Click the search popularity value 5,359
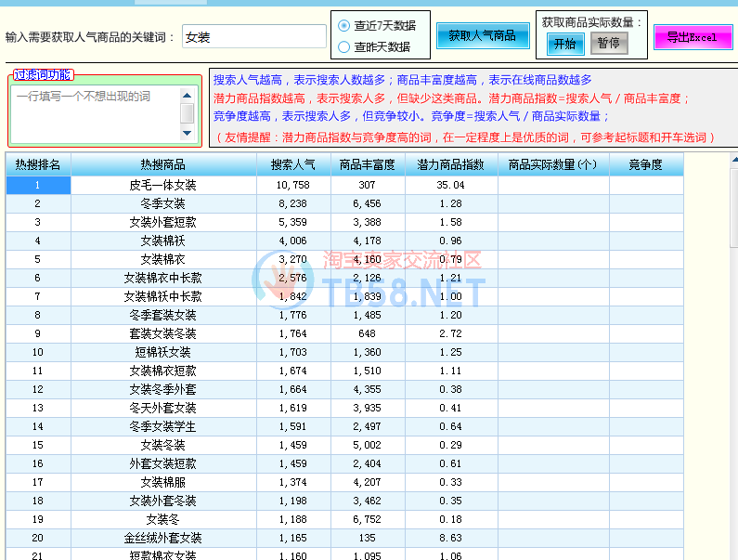Viewport: 738px width, 560px height. [293, 222]
